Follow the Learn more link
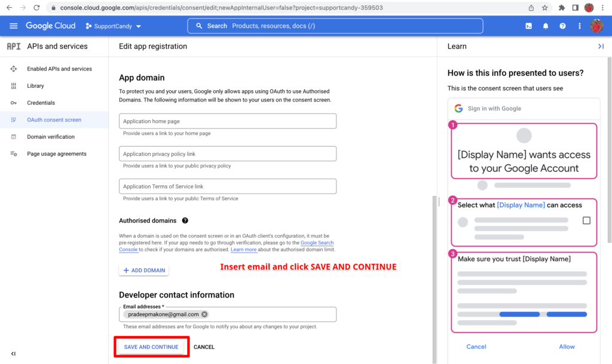The width and height of the screenshot is (612, 364). (x=244, y=250)
